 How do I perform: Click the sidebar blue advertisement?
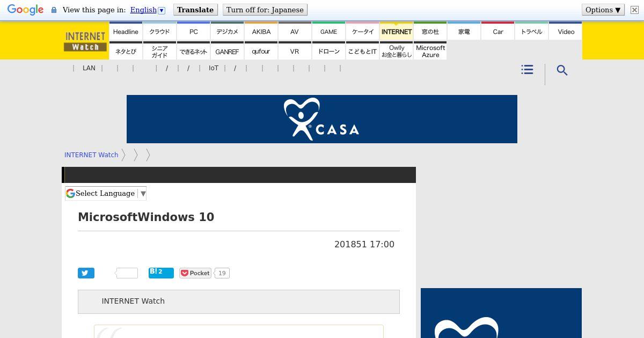tap(501, 313)
